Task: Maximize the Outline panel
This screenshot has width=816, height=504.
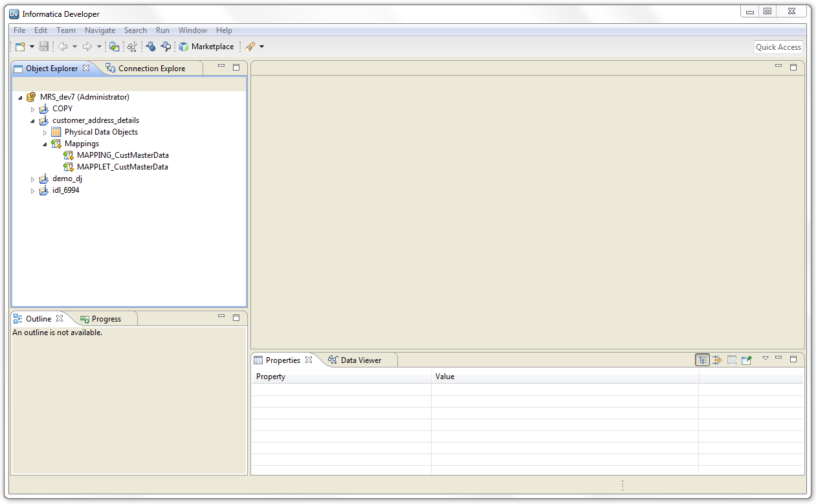Action: [x=236, y=317]
